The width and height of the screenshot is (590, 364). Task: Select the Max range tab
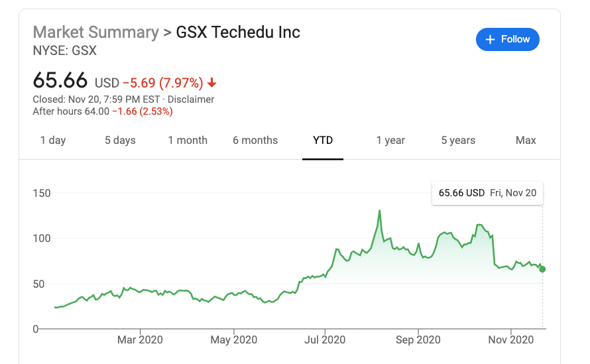coord(526,141)
